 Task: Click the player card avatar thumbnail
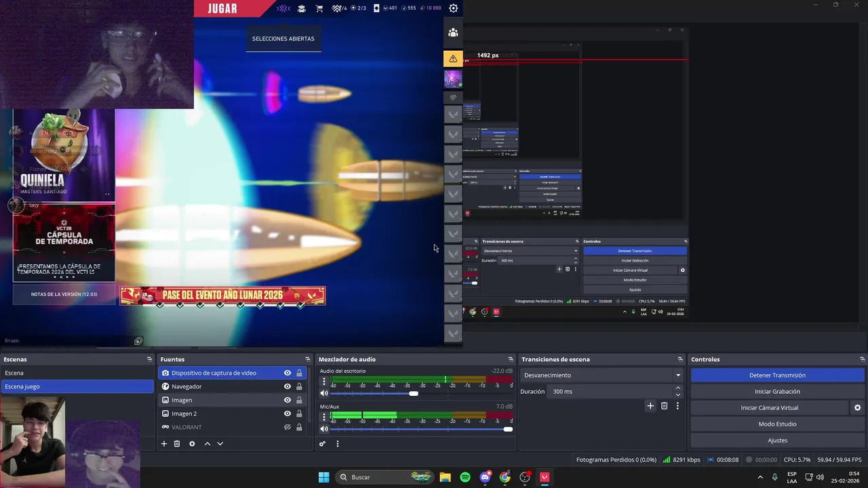tap(453, 79)
